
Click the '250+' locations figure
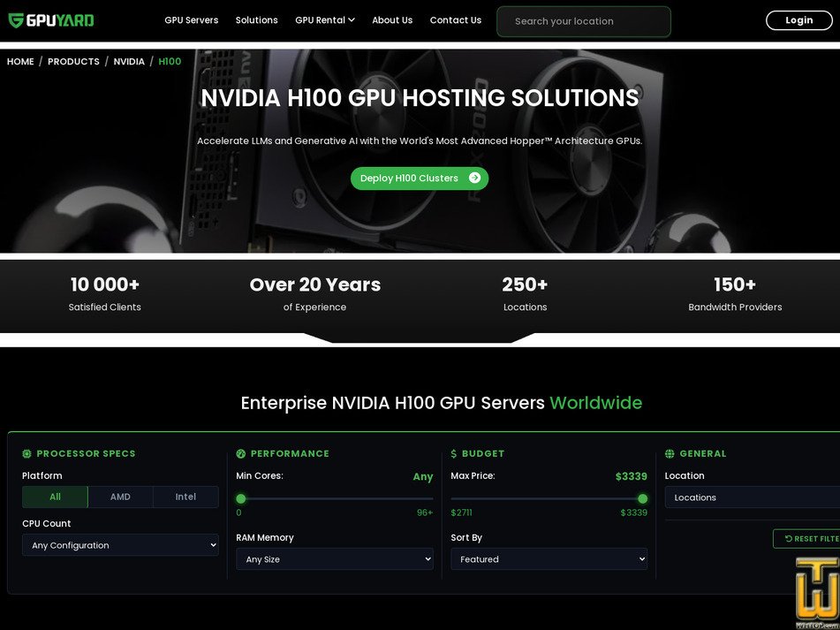(x=525, y=285)
